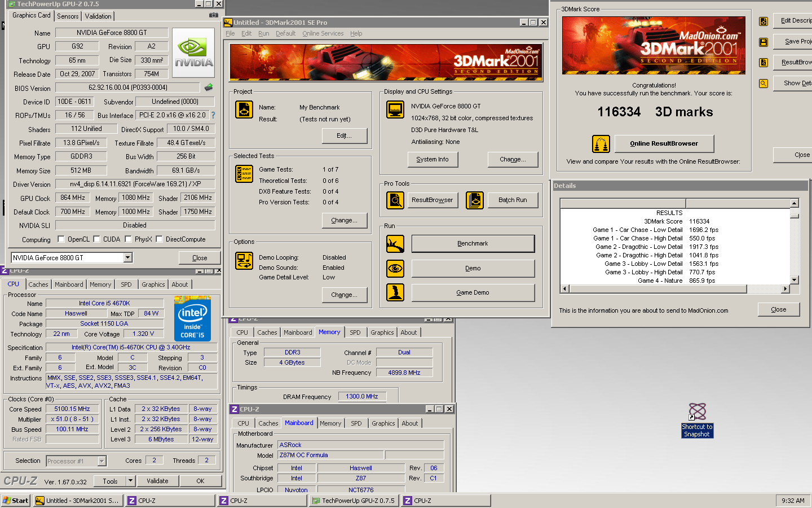The height and width of the screenshot is (508, 812).
Task: Close GPU-Z with the Close button
Action: point(200,258)
